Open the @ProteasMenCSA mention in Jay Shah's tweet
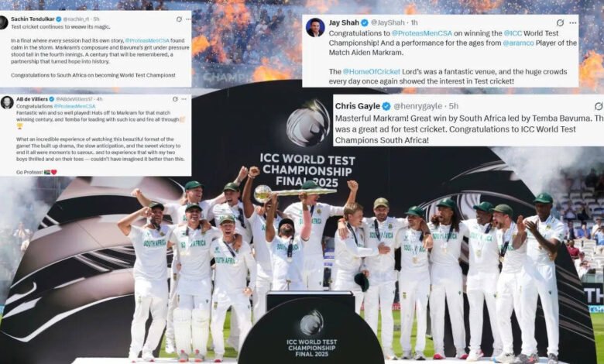 click(422, 33)
